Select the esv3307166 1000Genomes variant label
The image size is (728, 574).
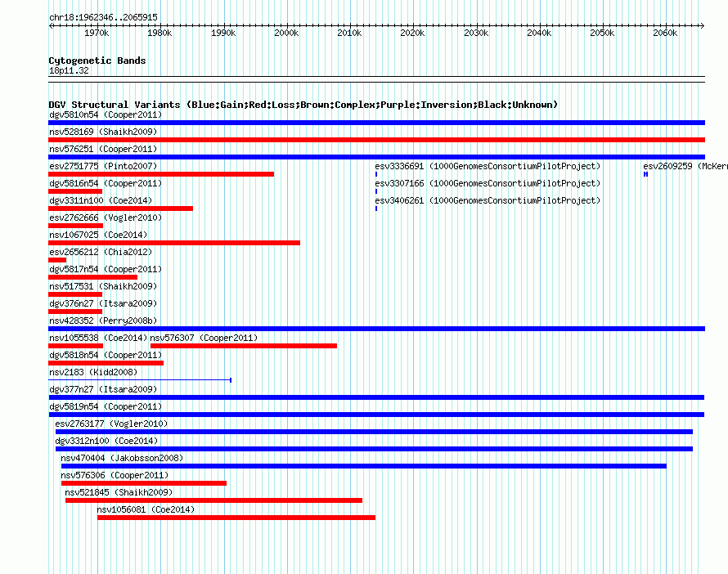tap(488, 183)
